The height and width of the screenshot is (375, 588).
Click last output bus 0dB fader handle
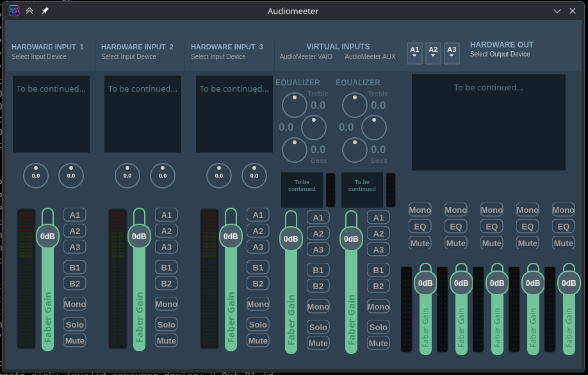coord(569,283)
